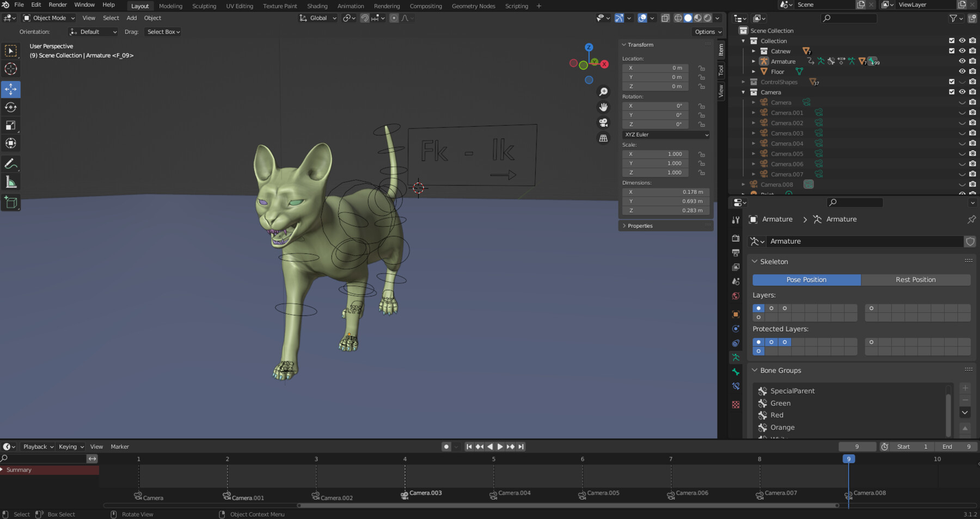Switch to the Animation workspace tab
980x519 pixels.
(351, 6)
